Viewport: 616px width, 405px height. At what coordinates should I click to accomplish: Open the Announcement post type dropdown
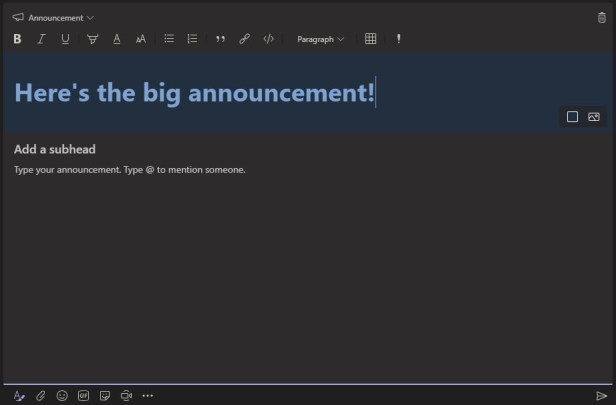coord(53,18)
